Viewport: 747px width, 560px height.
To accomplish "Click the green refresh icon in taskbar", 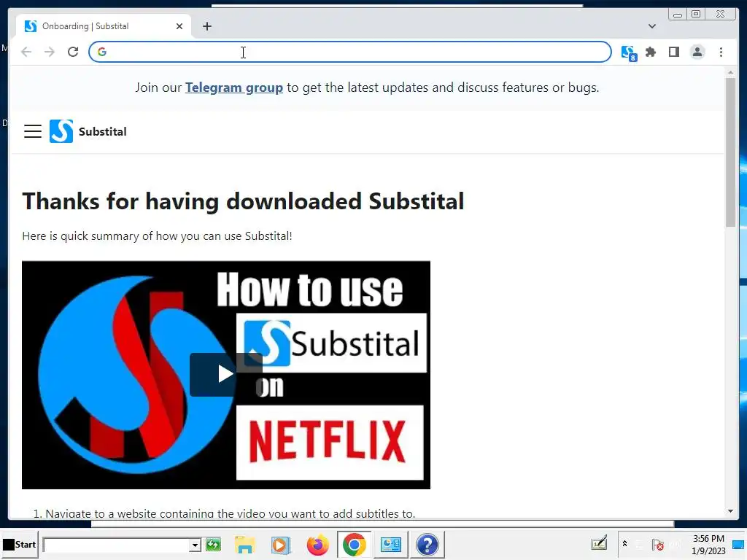I will pos(213,544).
